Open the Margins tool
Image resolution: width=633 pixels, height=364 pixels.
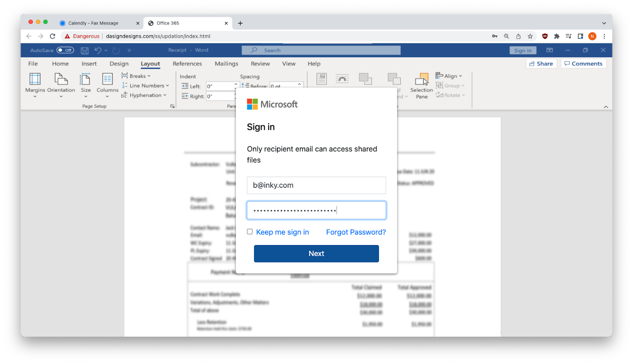35,85
